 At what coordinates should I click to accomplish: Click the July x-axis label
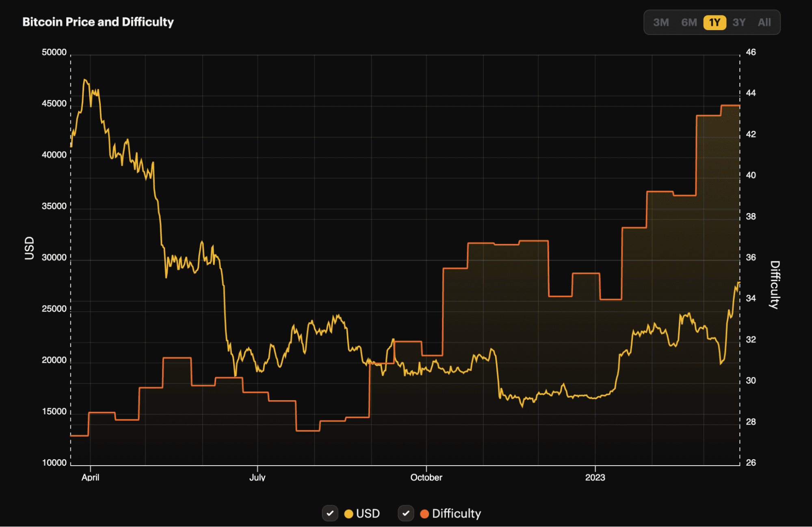257,477
